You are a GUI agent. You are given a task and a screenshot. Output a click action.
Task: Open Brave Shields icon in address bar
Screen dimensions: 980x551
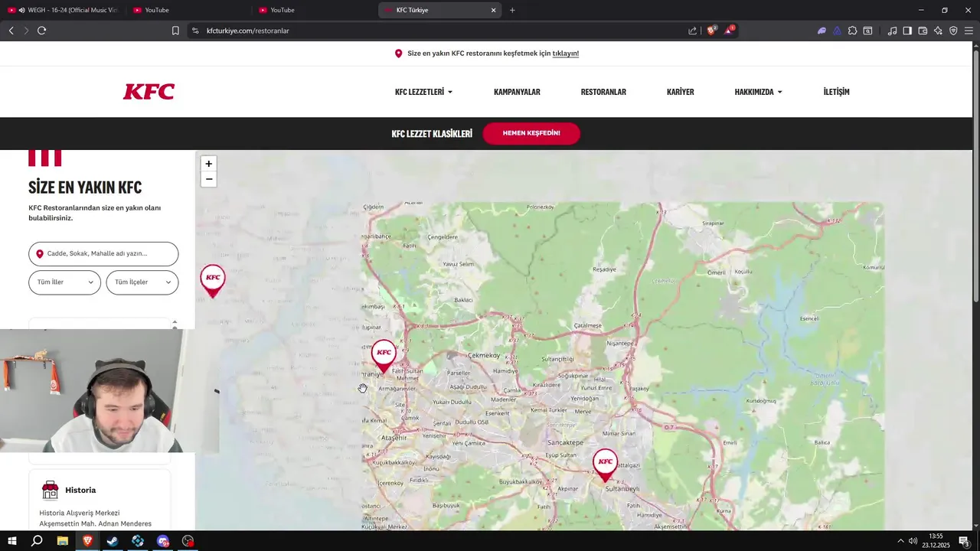pyautogui.click(x=711, y=31)
